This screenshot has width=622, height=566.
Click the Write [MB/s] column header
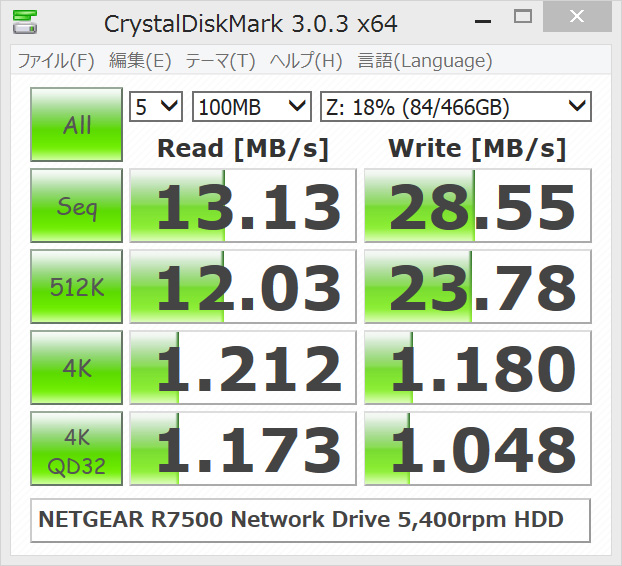point(477,149)
